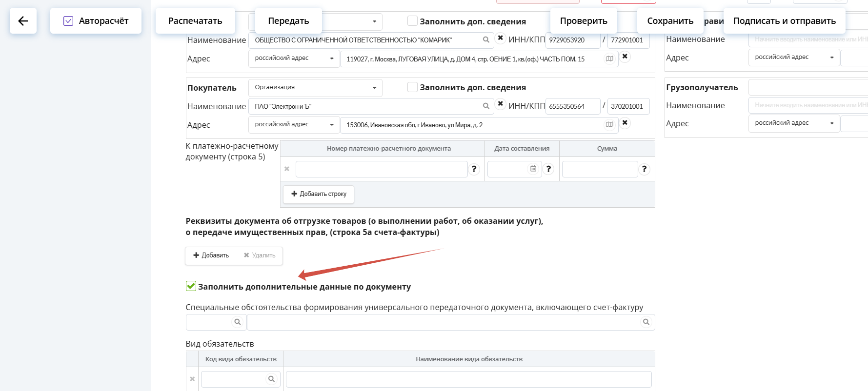Click Проверить in the top toolbar

coord(584,21)
